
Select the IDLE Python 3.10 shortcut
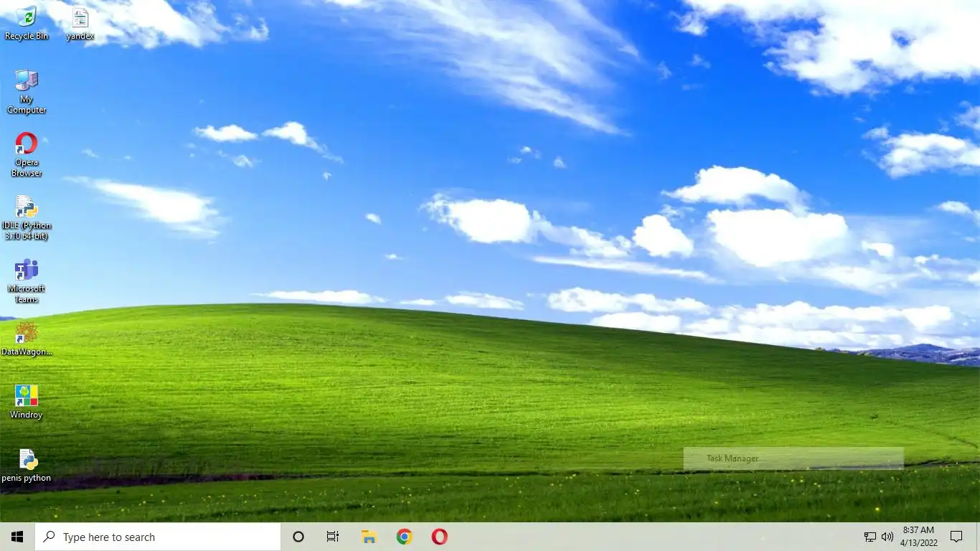[x=27, y=217]
